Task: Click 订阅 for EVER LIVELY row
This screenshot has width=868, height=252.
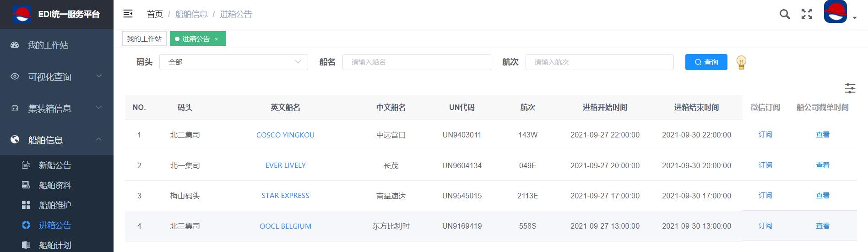Action: 765,165
